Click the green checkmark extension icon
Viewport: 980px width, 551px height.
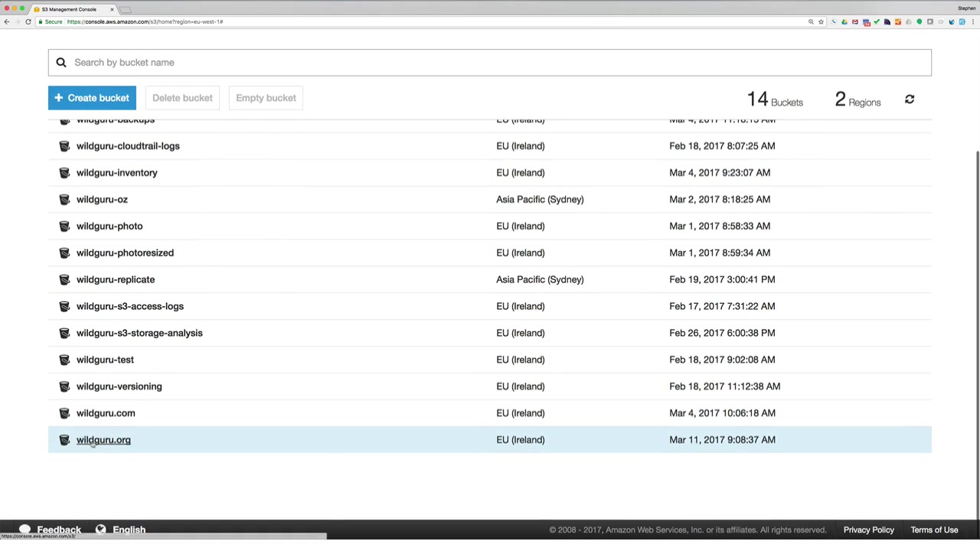[877, 21]
